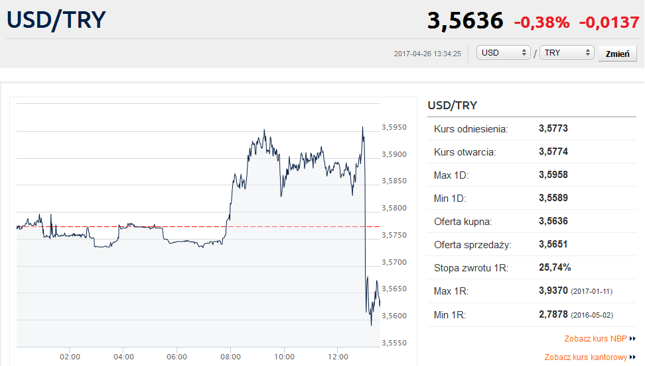This screenshot has width=645, height=366.
Task: Click the current rate 3,5636 in the header
Action: click(x=465, y=21)
